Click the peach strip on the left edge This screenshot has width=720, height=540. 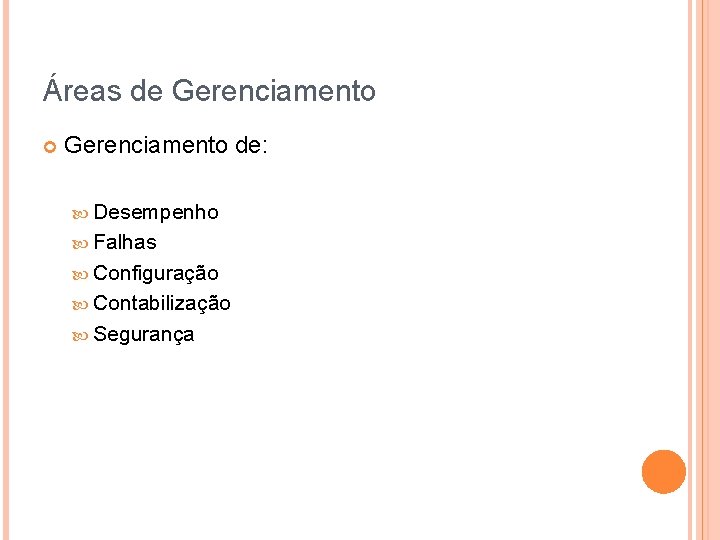coord(4,270)
